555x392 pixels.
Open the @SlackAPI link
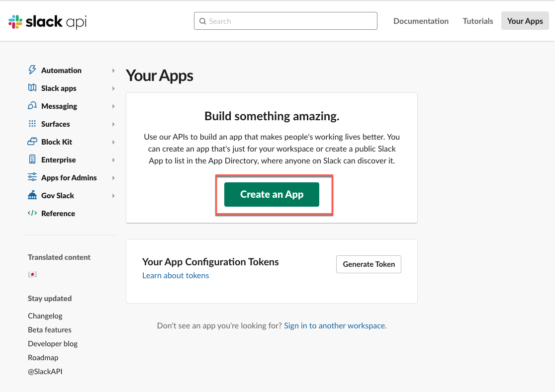pyautogui.click(x=45, y=372)
